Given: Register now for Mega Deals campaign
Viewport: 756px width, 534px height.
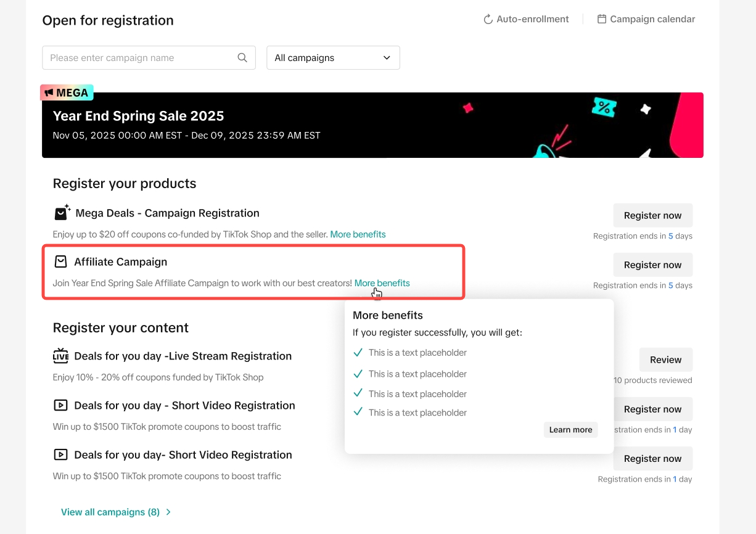Looking at the screenshot, I should [652, 215].
